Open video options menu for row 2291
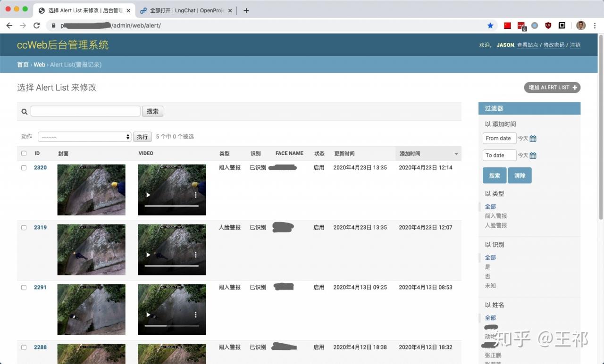The width and height of the screenshot is (604, 364). pos(196,314)
